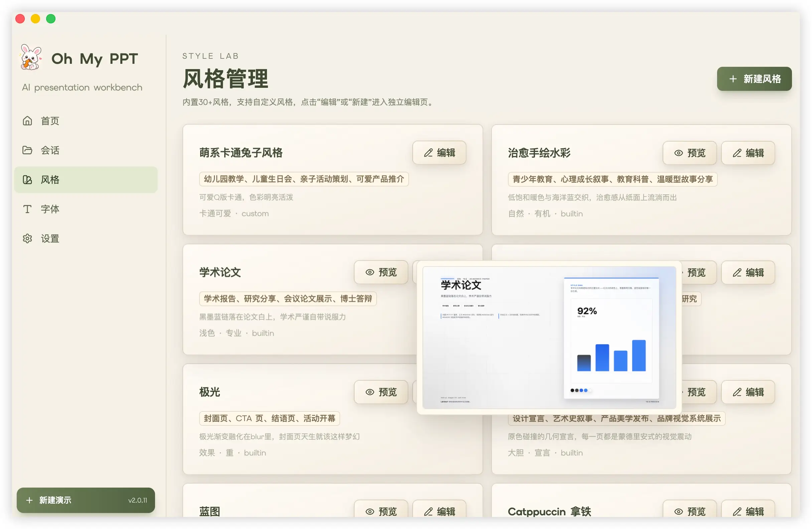Click the rabbit logo of Oh My PPT
The width and height of the screenshot is (812, 529).
[x=31, y=58]
